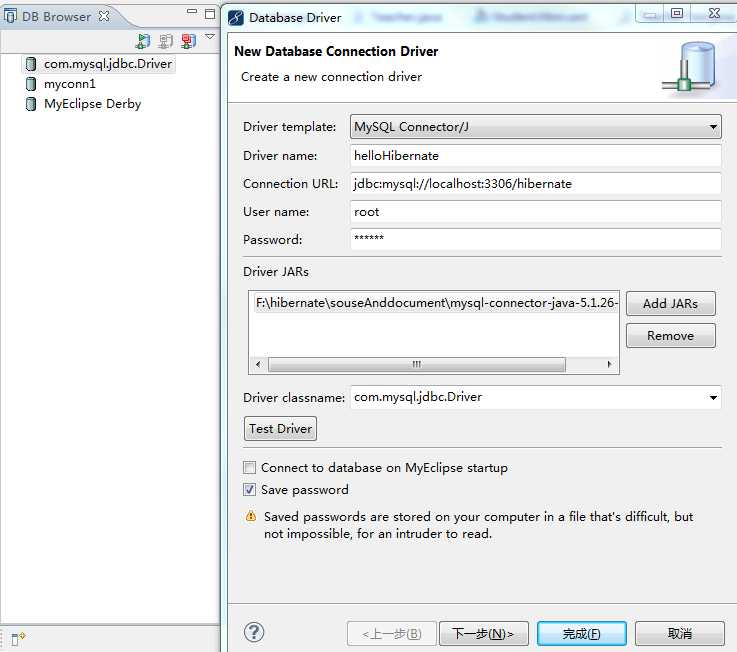Click the database icon beside MyEclipse Derby
The width and height of the screenshot is (737, 652).
(x=31, y=104)
